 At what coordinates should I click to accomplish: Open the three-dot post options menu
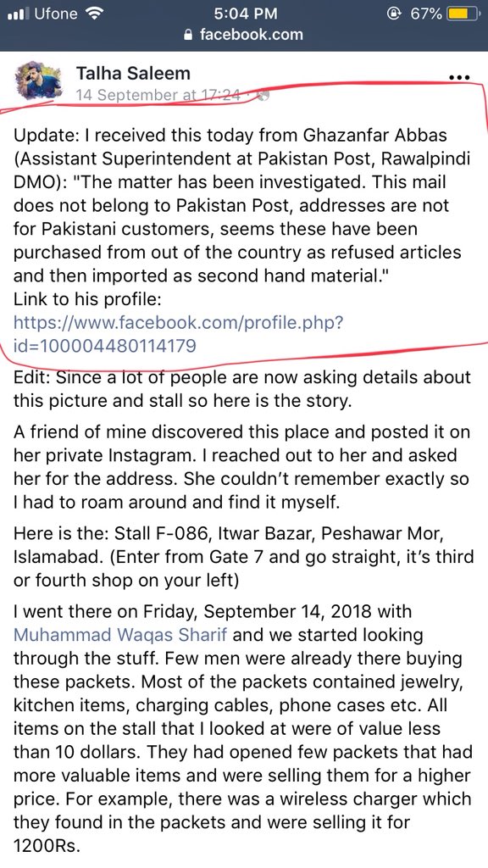[459, 77]
